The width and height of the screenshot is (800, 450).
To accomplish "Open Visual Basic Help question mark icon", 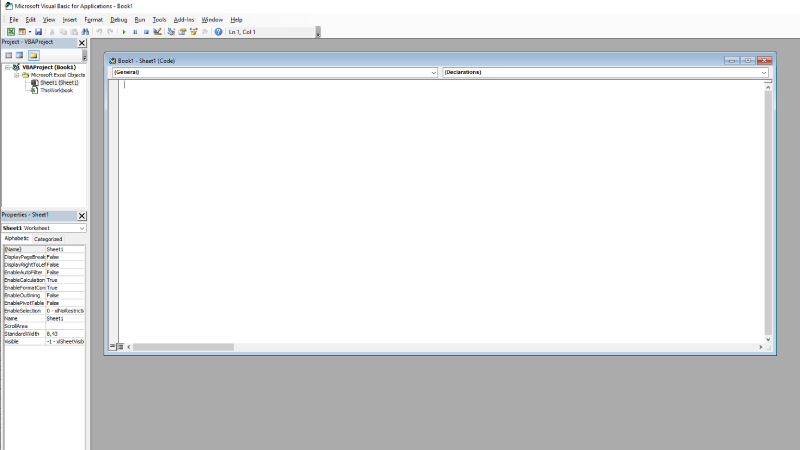I will tap(218, 32).
